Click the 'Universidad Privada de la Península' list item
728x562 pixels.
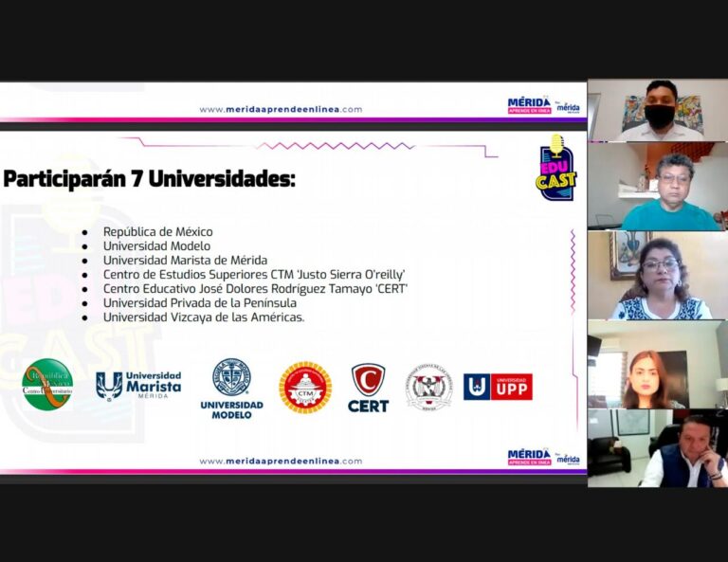coord(200,302)
